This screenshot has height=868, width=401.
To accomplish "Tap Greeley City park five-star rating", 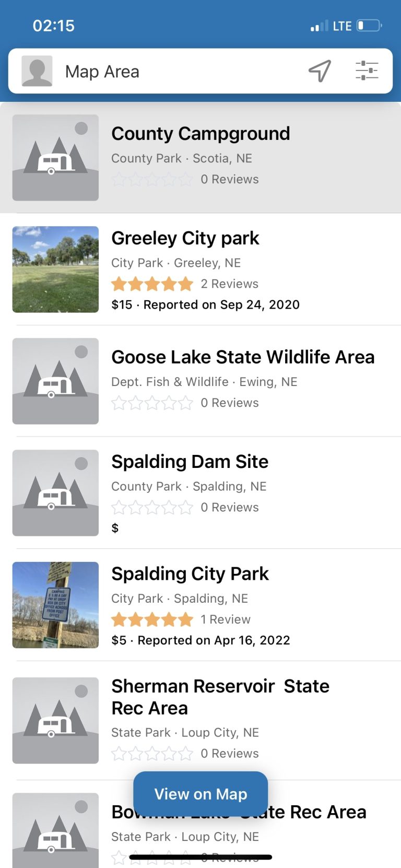I will tap(152, 284).
